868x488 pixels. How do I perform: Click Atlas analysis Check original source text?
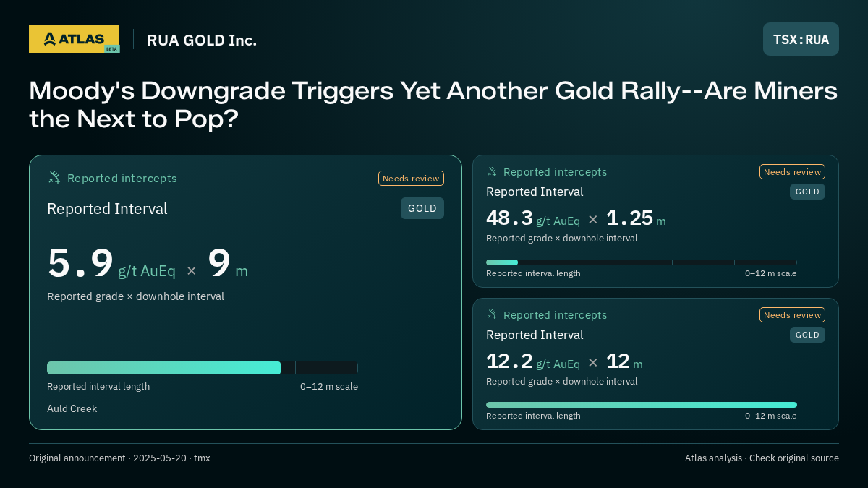pos(762,458)
